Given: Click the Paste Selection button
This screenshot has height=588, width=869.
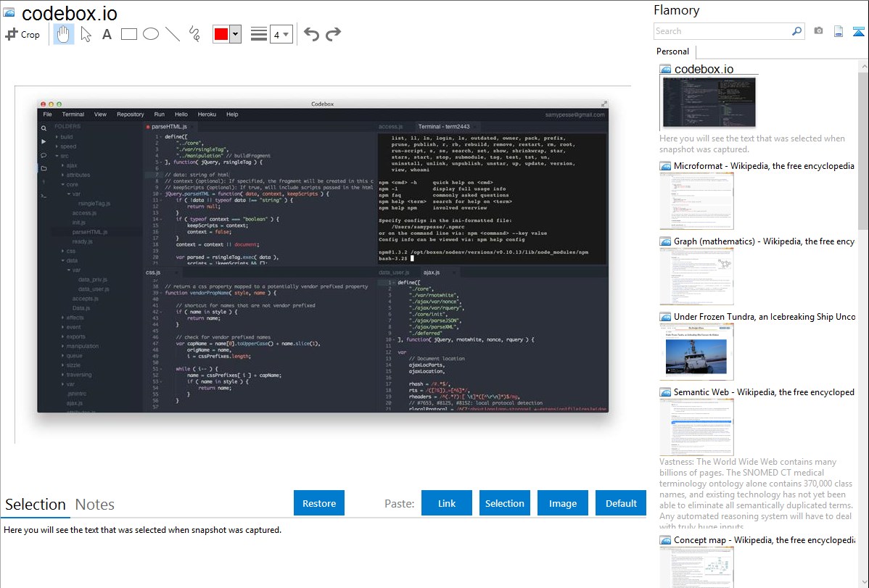Looking at the screenshot, I should [x=504, y=503].
